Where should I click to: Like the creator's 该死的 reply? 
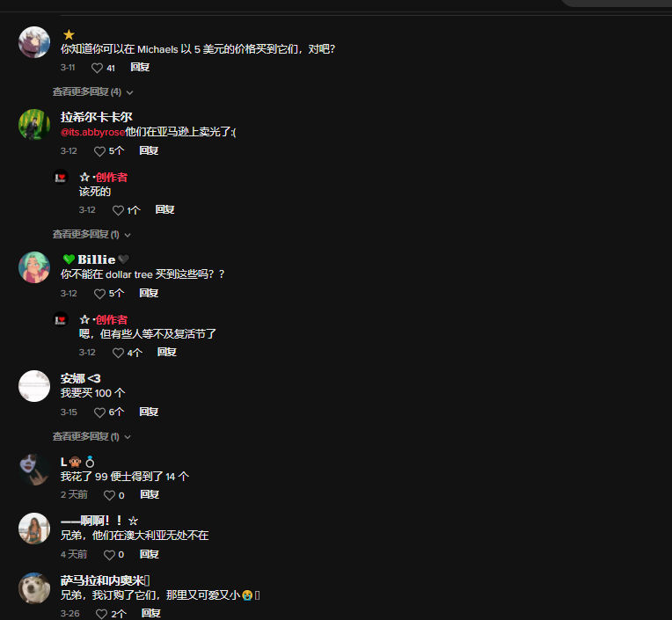point(118,210)
